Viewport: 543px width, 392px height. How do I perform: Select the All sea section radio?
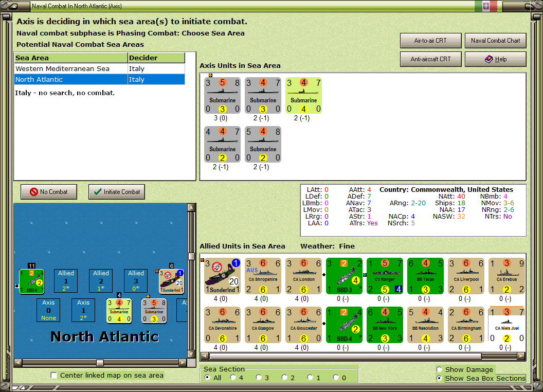[207, 378]
